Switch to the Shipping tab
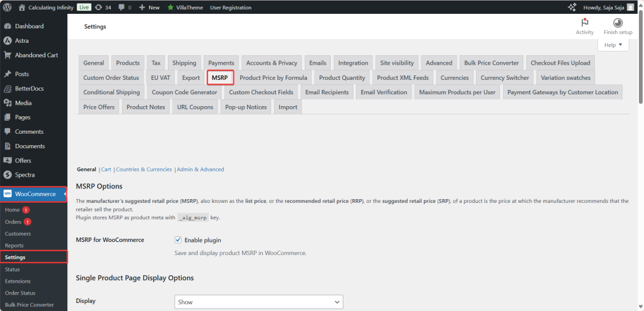 pyautogui.click(x=184, y=63)
